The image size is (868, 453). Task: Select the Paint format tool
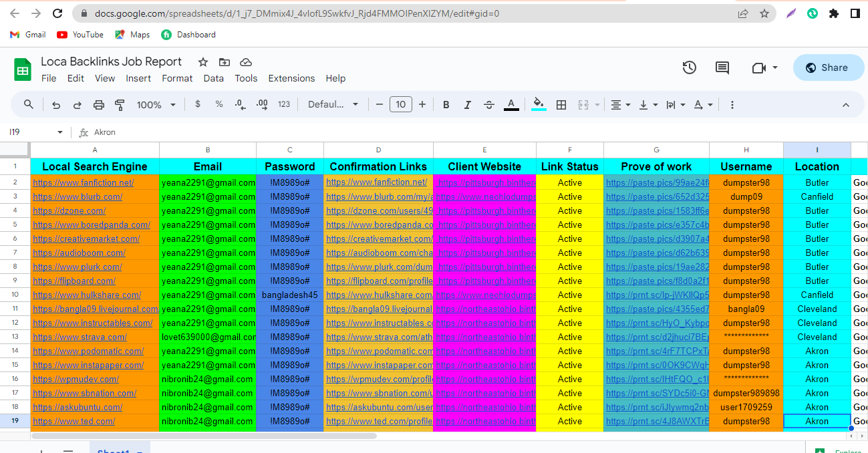(x=120, y=105)
